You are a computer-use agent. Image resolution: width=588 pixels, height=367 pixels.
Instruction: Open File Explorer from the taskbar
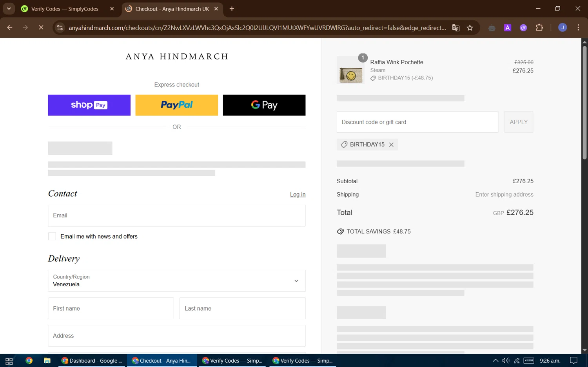[47, 361]
